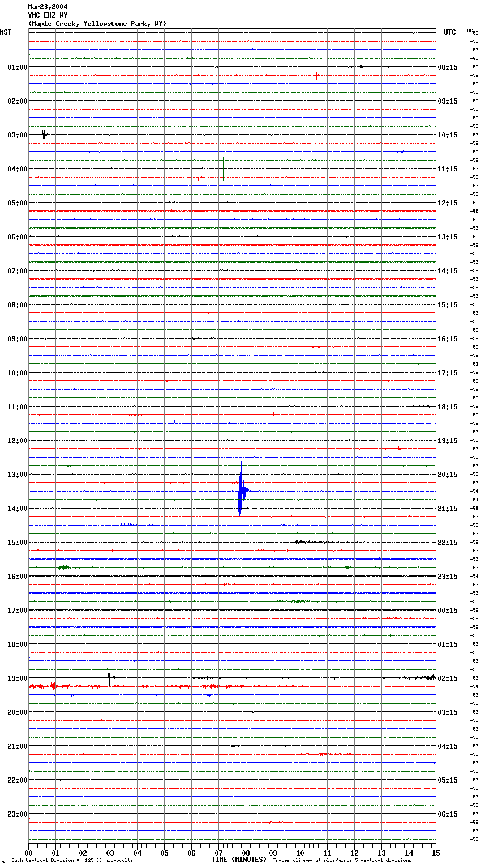This screenshot has width=481, height=868.
Task: Click minute 10 on the bottom axis
Action: tap(300, 853)
